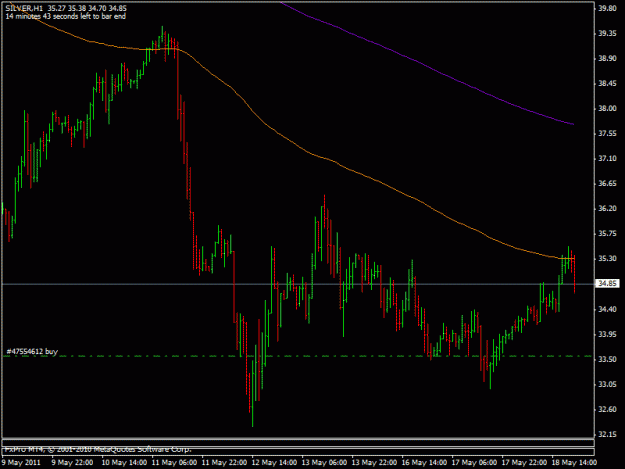
Task: Click the 9 May 22:00 time label
Action: pos(72,463)
